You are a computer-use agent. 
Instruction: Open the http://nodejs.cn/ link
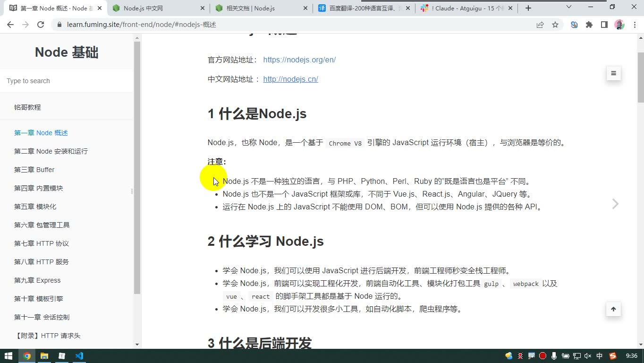tap(290, 79)
